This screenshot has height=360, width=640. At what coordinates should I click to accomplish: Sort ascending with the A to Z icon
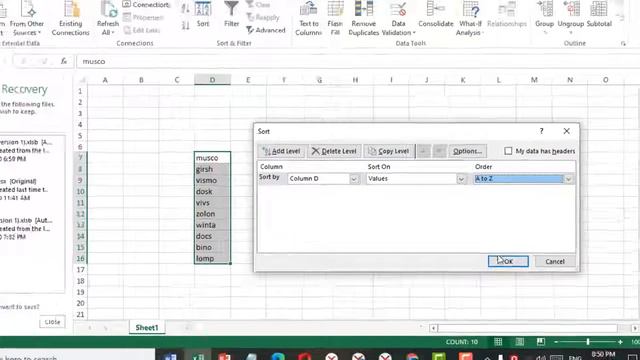185,8
